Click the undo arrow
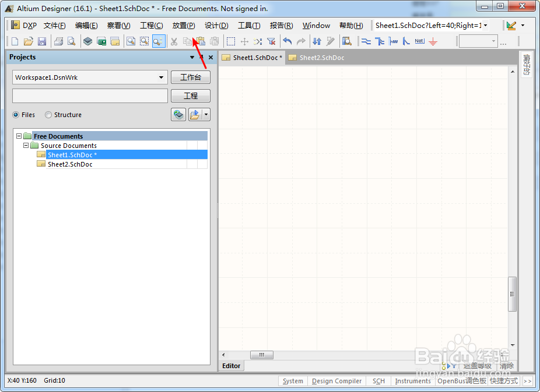540x392 pixels. pyautogui.click(x=287, y=41)
